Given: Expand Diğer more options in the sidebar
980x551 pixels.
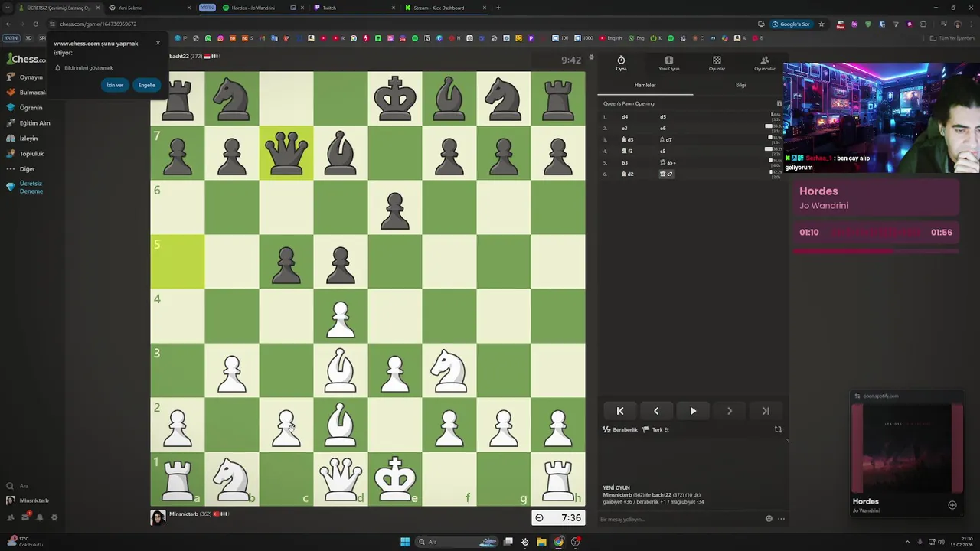Looking at the screenshot, I should coord(21,169).
